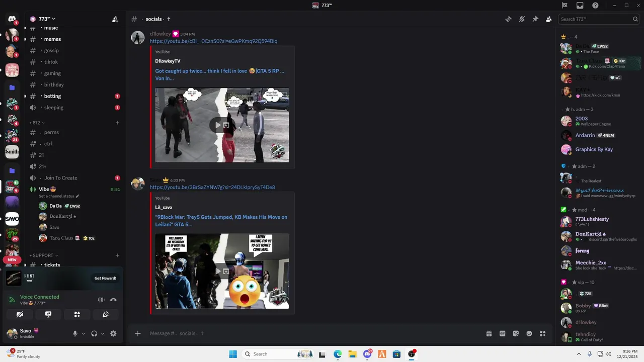Show pinned messages pin icon

(535, 19)
